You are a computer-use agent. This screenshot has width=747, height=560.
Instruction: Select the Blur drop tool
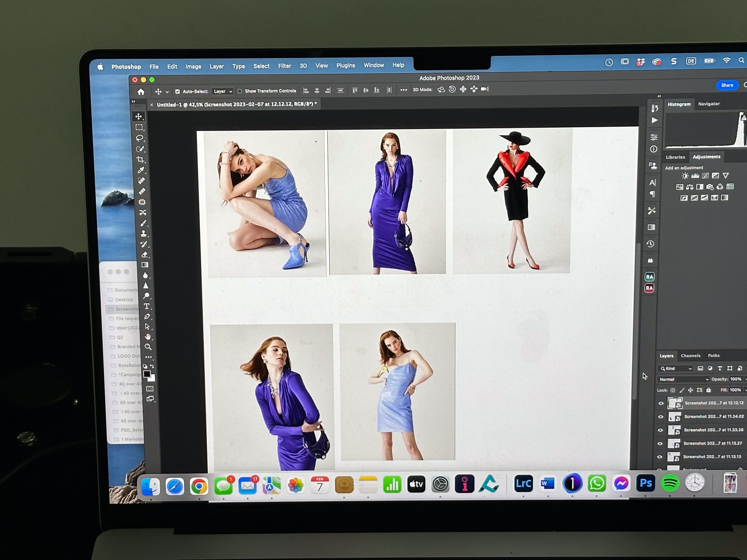[x=146, y=275]
